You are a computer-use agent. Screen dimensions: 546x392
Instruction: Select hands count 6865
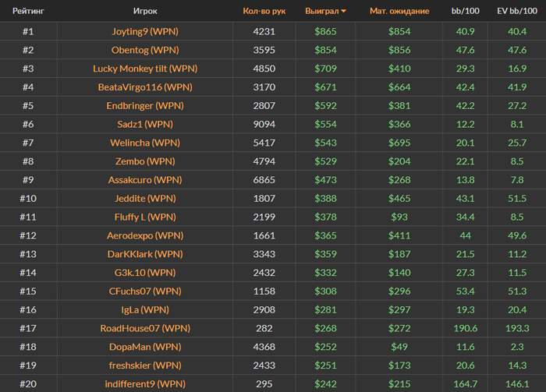coord(264,180)
